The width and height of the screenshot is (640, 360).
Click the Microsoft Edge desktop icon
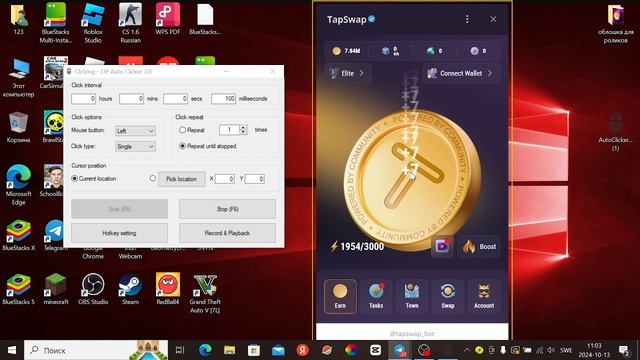(18, 185)
